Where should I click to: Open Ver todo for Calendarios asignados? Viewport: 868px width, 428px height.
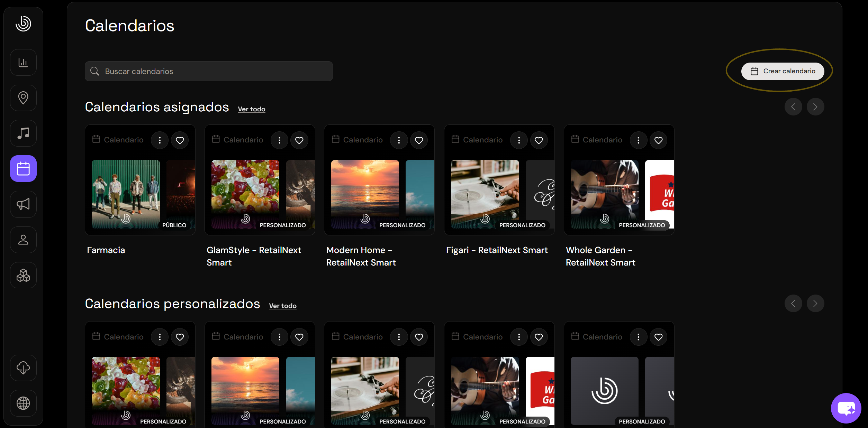click(252, 109)
